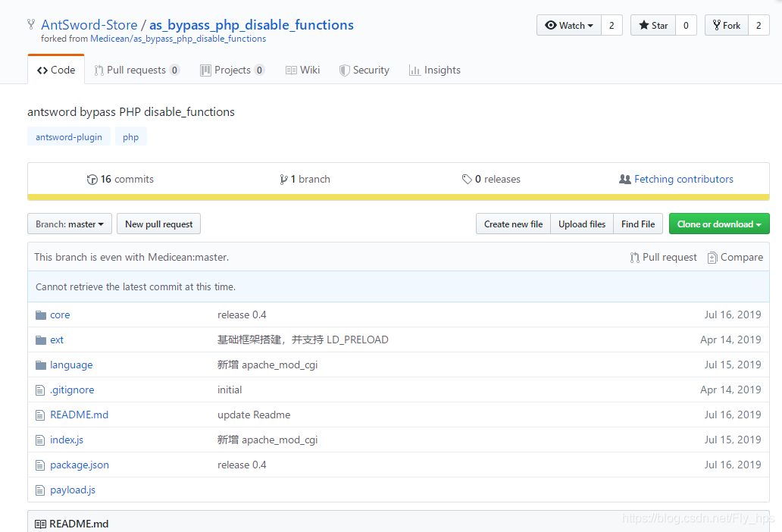Image resolution: width=782 pixels, height=532 pixels.
Task: Click the core folder icon
Action: (41, 315)
